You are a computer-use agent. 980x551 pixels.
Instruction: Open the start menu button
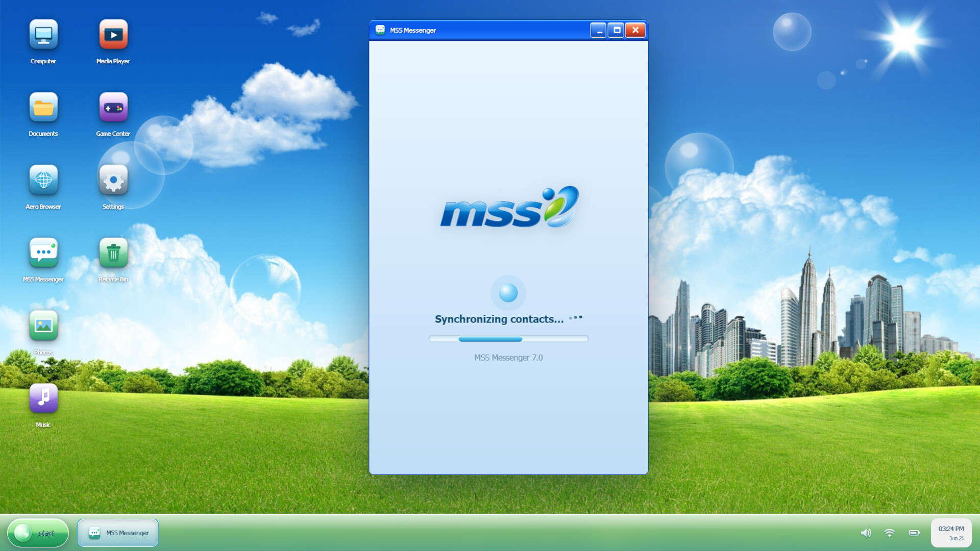click(38, 533)
